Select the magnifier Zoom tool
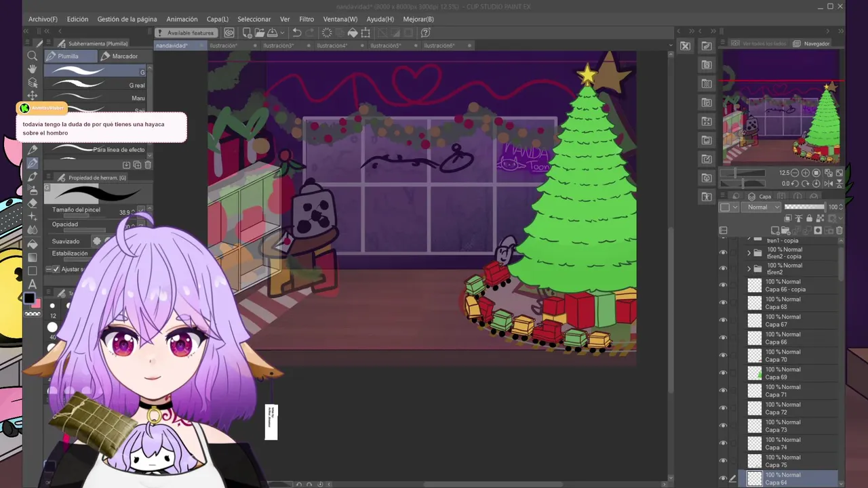This screenshot has height=488, width=868. (x=32, y=56)
